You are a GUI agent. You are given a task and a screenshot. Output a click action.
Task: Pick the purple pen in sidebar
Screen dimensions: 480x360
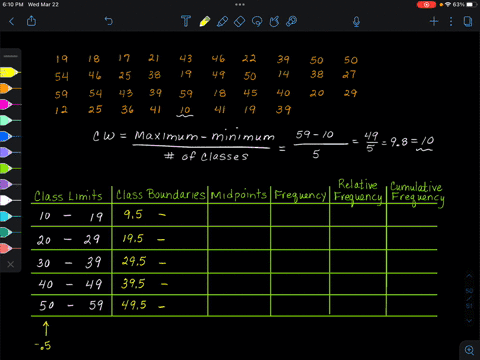click(x=10, y=184)
